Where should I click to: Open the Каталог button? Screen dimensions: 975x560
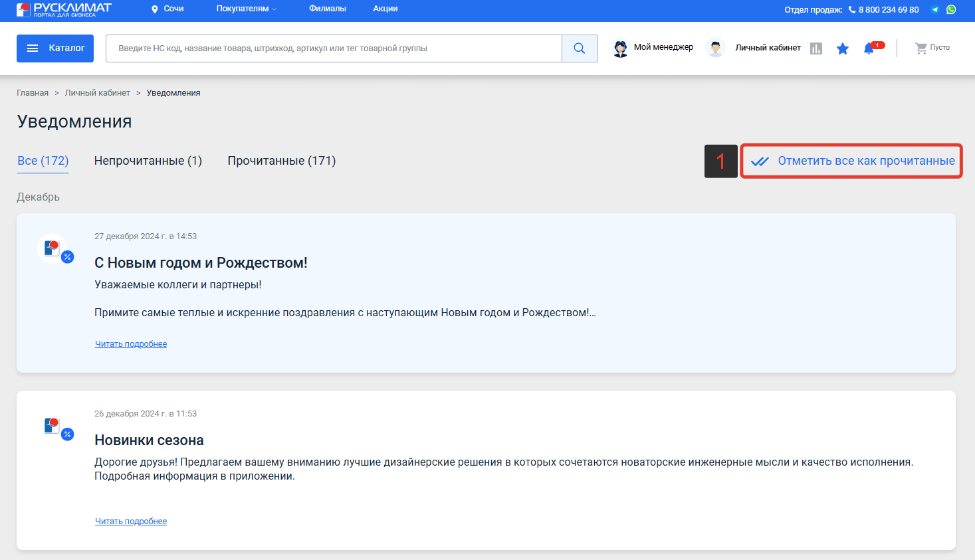click(x=55, y=48)
